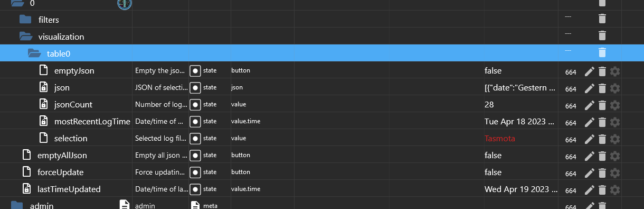Open custom settings gear for lastTimeUpdated

(x=614, y=190)
